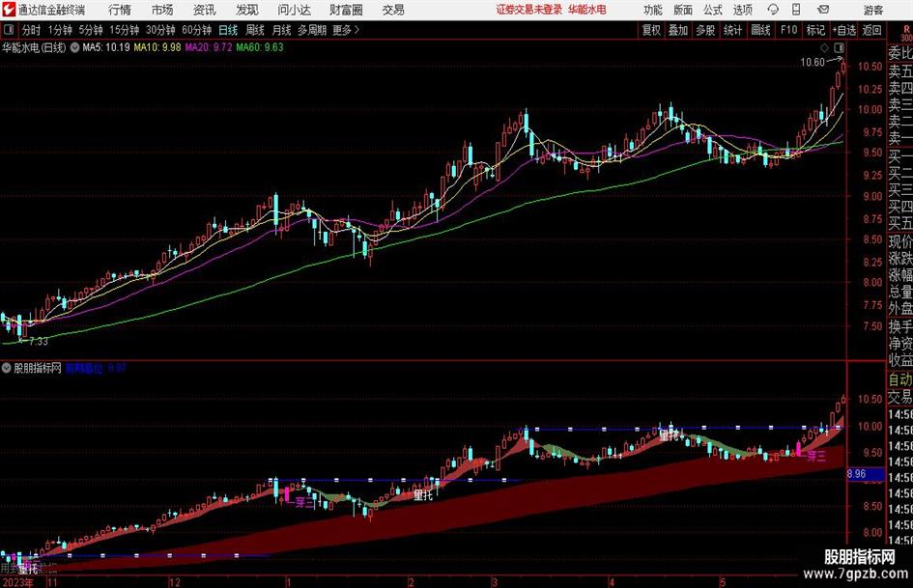
Task: Open the 财富圈 menu
Action: click(346, 10)
